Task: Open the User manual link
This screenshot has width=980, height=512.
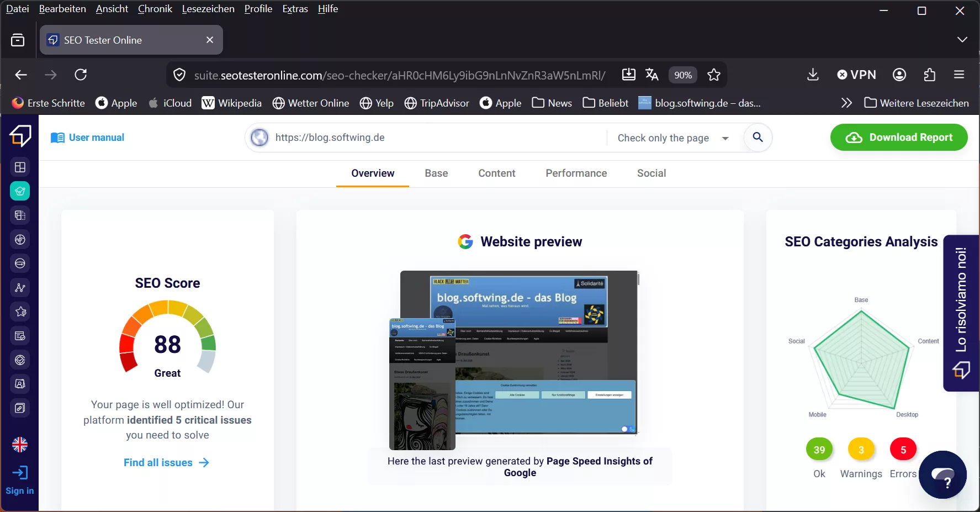Action: [x=87, y=138]
